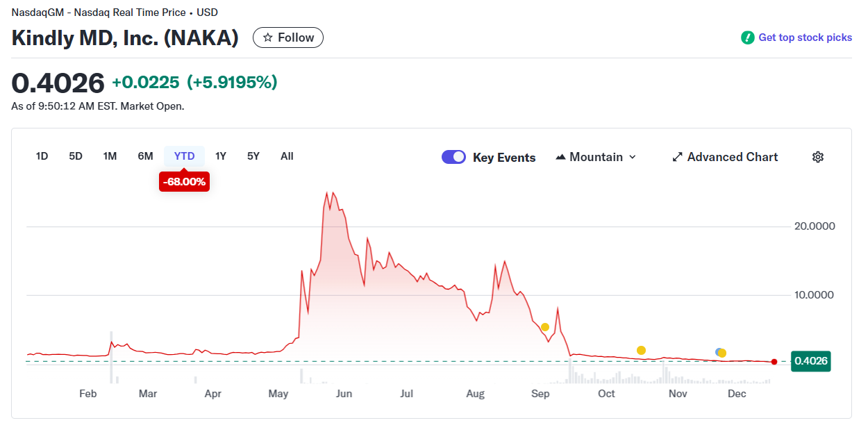Screen dimensions: 868x425
Task: Switch to the 1D time range tab
Action: [x=42, y=156]
